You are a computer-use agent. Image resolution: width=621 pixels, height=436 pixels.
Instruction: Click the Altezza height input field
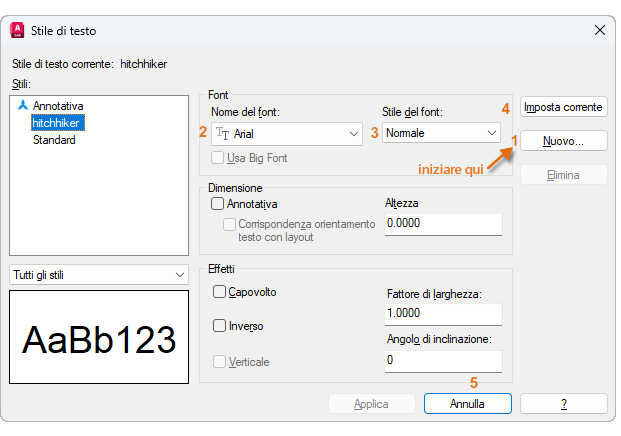pos(442,223)
